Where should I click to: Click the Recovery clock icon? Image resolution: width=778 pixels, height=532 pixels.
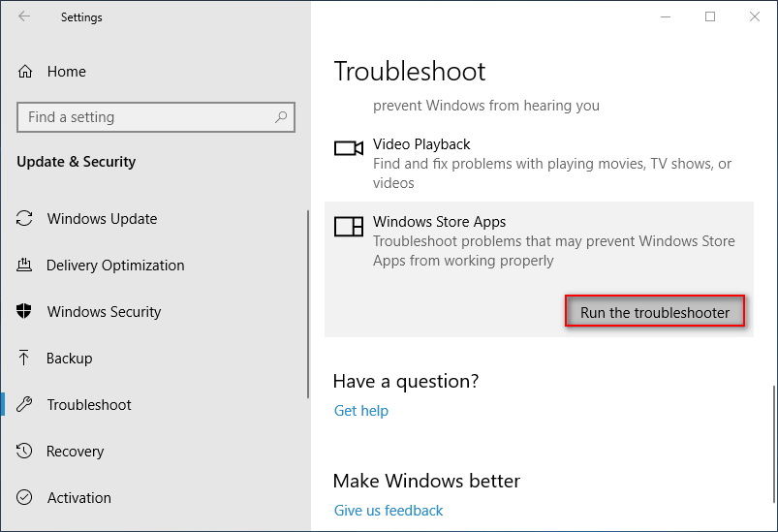24,451
